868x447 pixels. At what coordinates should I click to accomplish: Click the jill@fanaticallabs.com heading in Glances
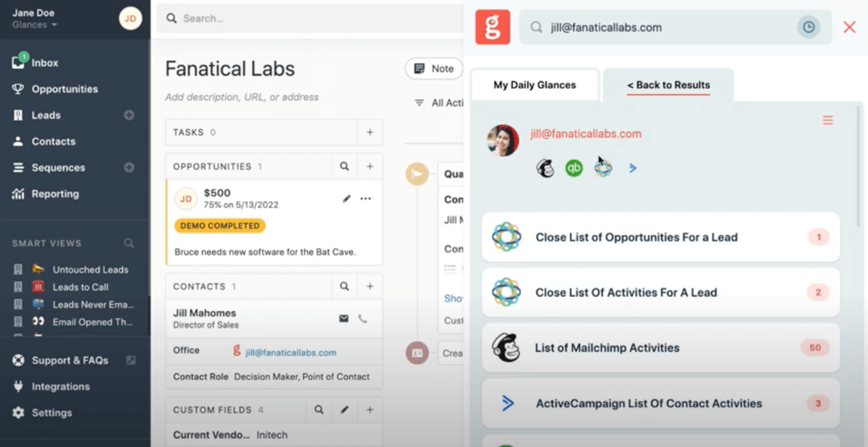[586, 134]
